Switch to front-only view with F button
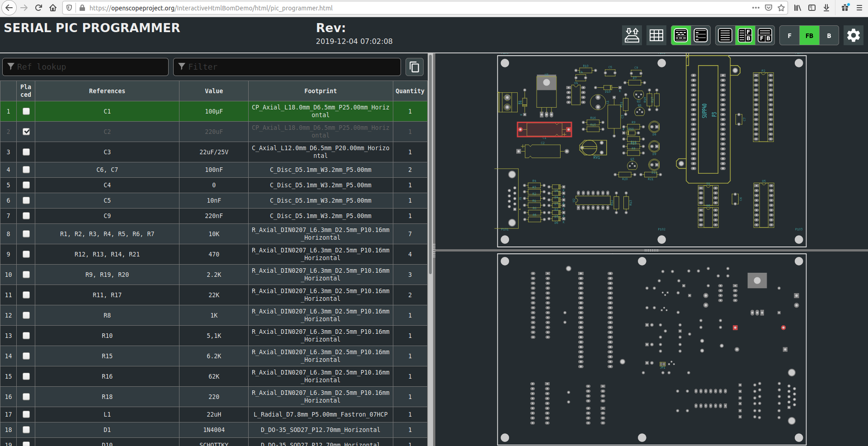 (x=790, y=35)
